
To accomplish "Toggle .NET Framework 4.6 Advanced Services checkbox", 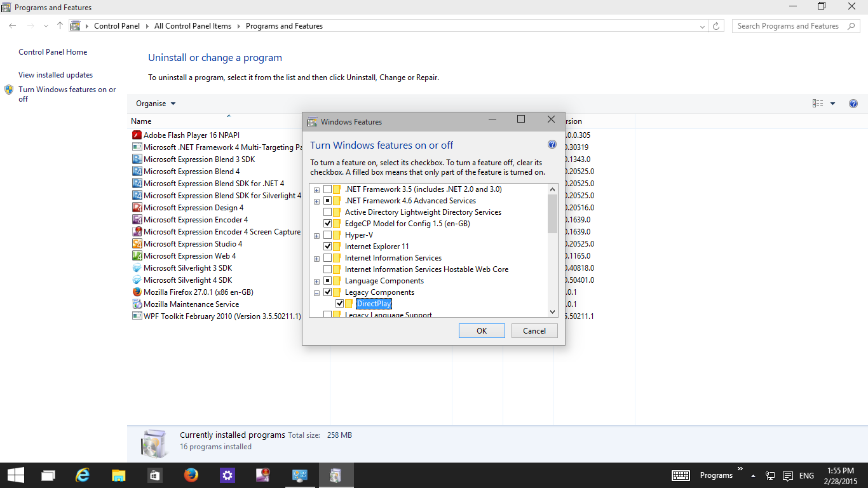I will click(x=327, y=201).
